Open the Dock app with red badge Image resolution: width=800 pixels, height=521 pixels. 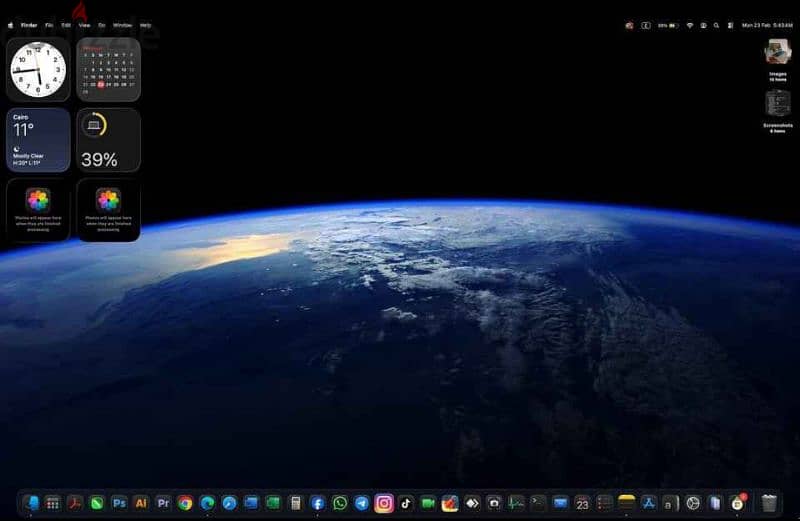click(738, 503)
